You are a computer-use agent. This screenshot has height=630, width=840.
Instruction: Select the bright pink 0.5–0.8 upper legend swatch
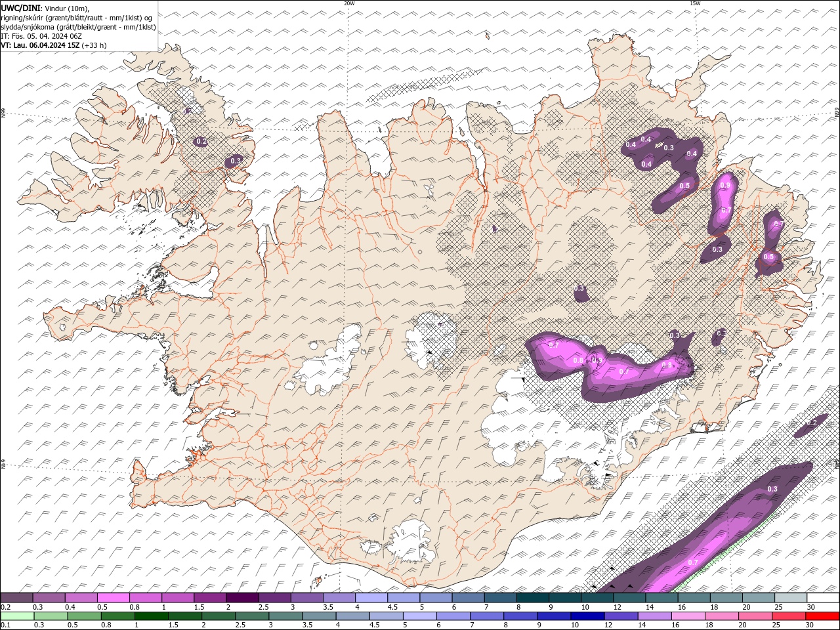(114, 598)
